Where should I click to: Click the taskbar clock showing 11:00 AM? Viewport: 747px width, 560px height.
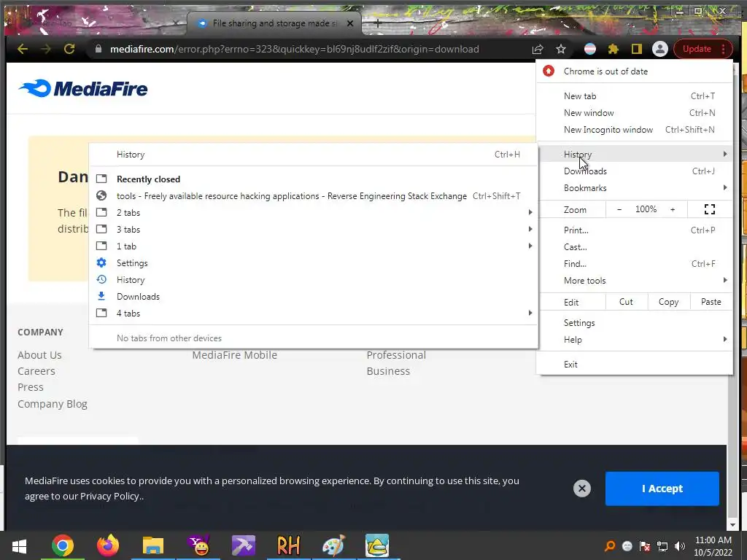pos(713,546)
